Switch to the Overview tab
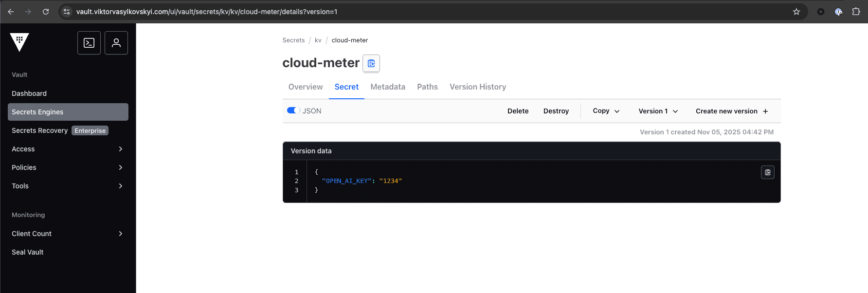Image resolution: width=868 pixels, height=293 pixels. coord(306,87)
